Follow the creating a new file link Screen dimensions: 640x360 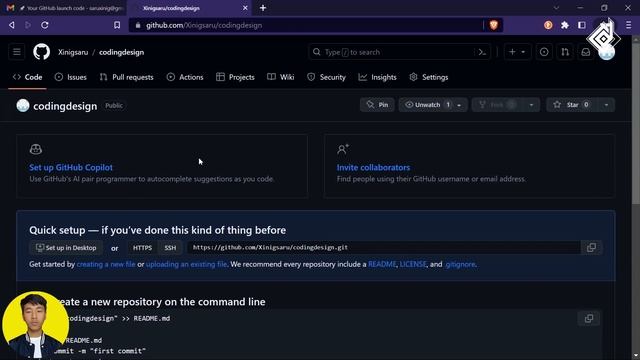click(x=106, y=264)
